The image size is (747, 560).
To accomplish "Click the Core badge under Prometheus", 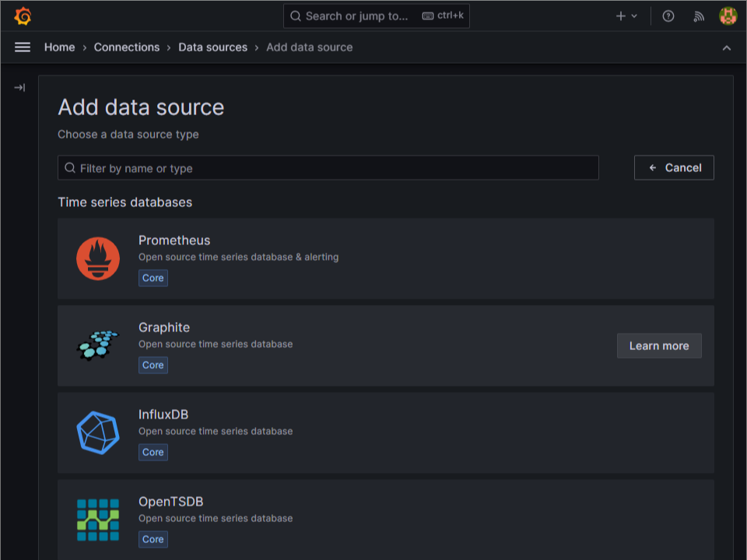I will pos(153,278).
